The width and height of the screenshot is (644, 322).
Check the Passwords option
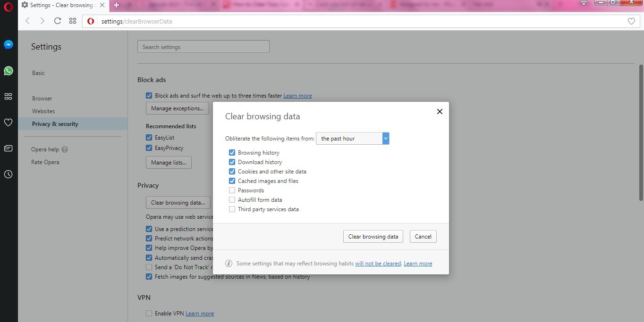[x=232, y=190]
